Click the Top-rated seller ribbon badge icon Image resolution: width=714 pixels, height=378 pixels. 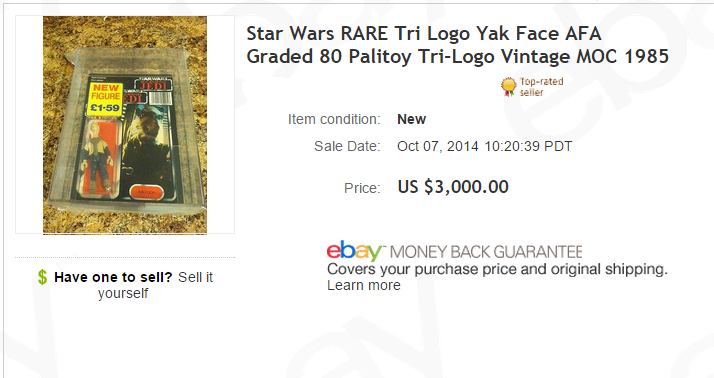tap(508, 87)
